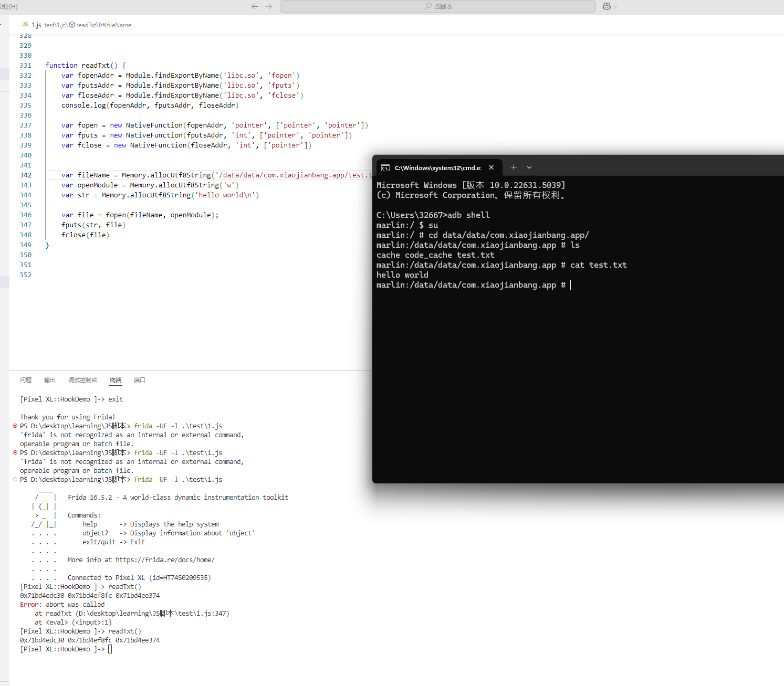Click the forward navigation arrow
The height and width of the screenshot is (686, 784).
click(269, 6)
